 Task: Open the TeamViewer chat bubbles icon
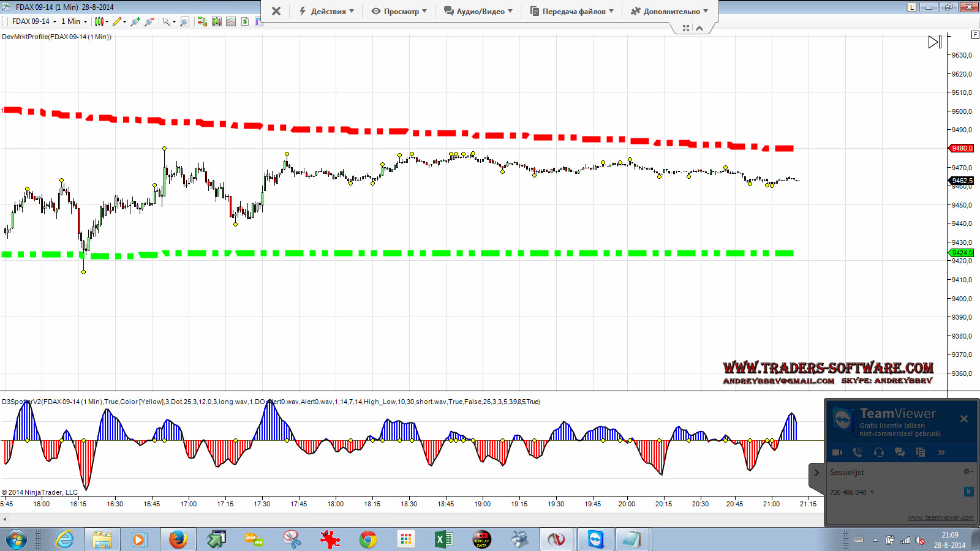[900, 452]
